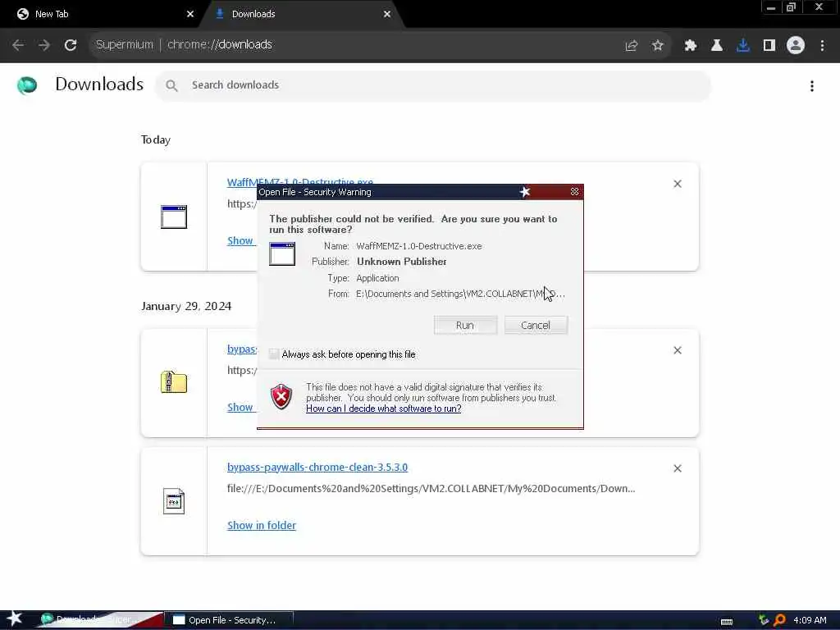Viewport: 840px width, 630px height.
Task: Open the flask experiments icon
Action: [717, 46]
